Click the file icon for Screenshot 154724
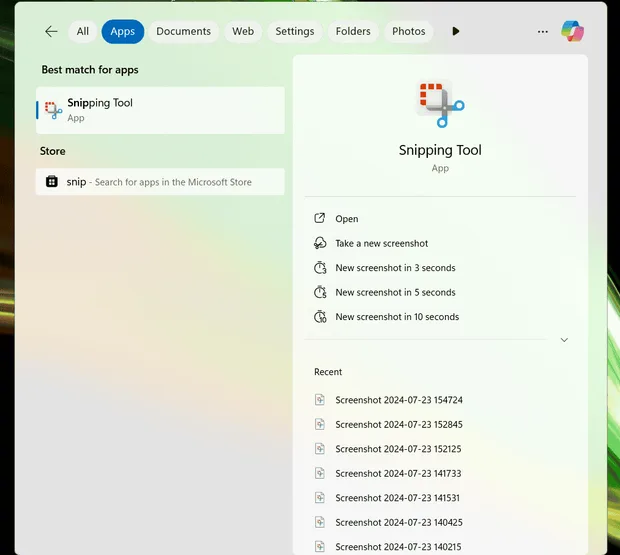The height and width of the screenshot is (555, 620). (x=319, y=400)
